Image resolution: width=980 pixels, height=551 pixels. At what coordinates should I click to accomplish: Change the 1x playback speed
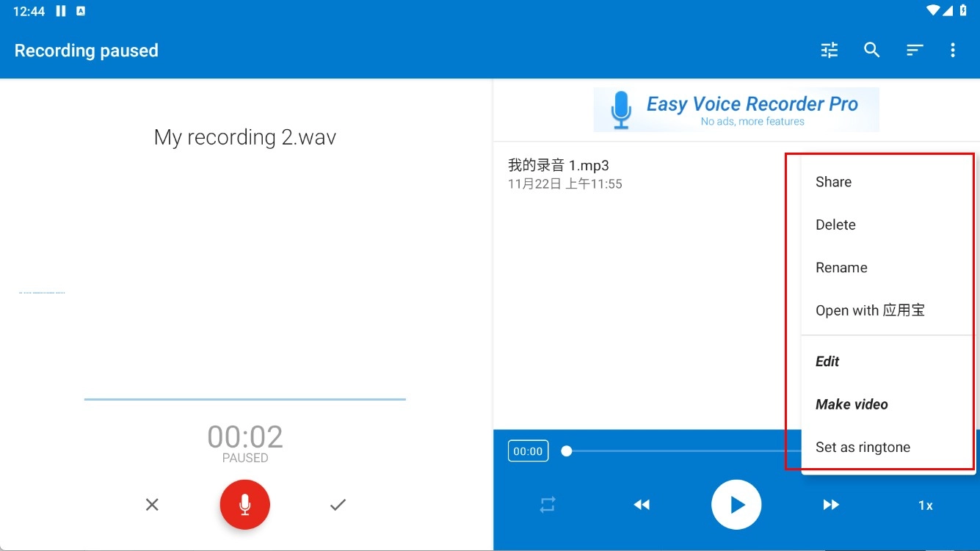click(926, 506)
